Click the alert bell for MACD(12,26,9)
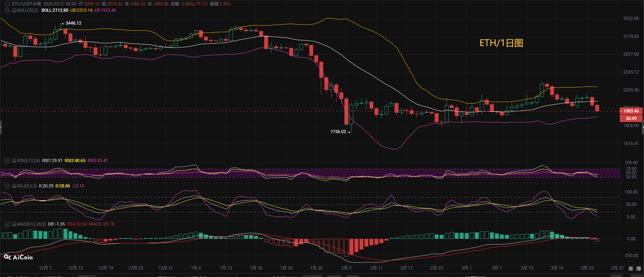 [x=14, y=224]
